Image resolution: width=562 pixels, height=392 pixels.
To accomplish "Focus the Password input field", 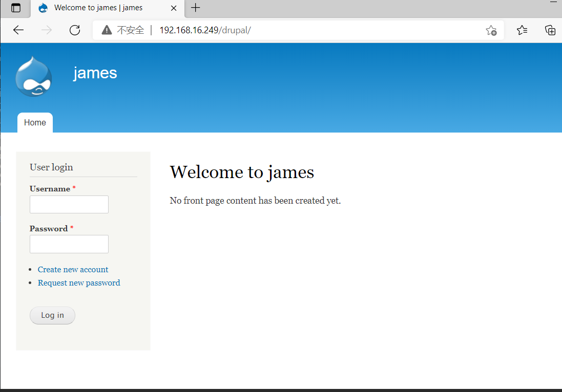I will (69, 244).
